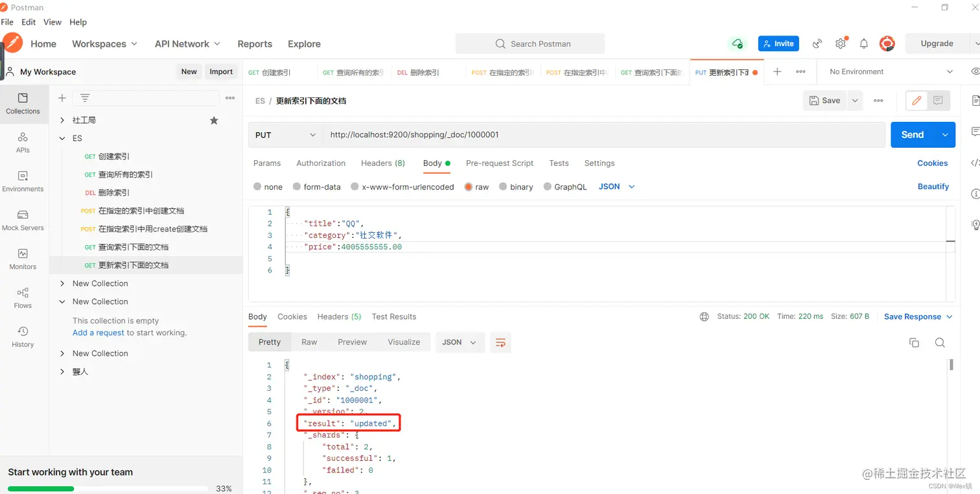This screenshot has width=980, height=494.
Task: Open Monitors sidebar panel
Action: click(x=23, y=259)
